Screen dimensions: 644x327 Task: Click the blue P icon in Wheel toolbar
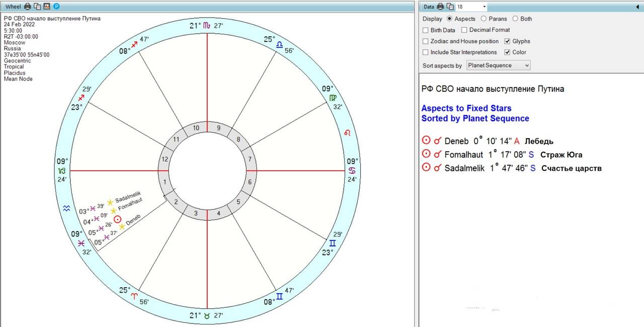click(56, 7)
